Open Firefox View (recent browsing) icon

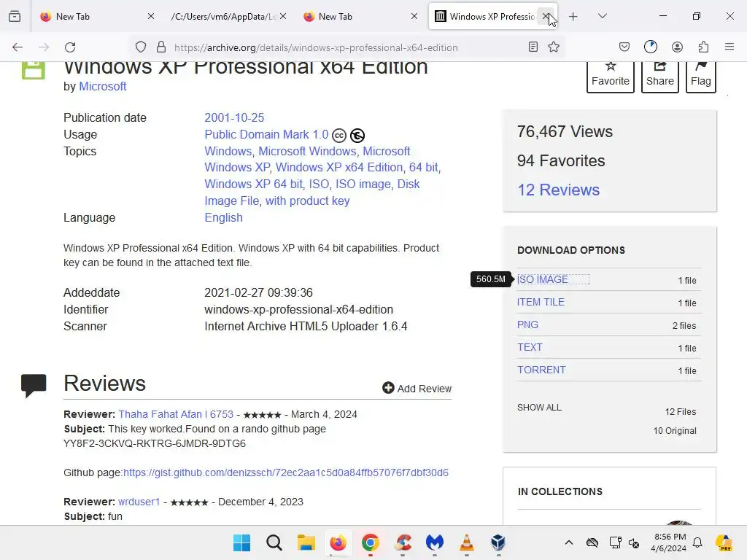pos(15,16)
